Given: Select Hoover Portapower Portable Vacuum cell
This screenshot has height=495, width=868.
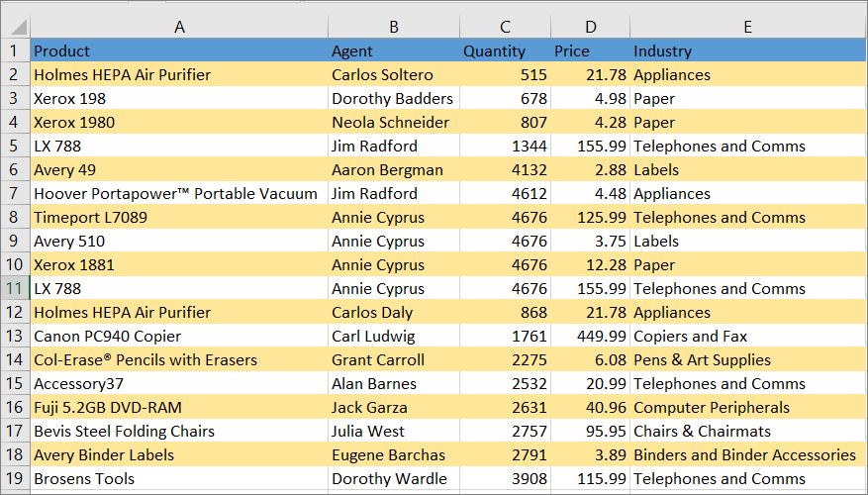Looking at the screenshot, I should click(179, 193).
